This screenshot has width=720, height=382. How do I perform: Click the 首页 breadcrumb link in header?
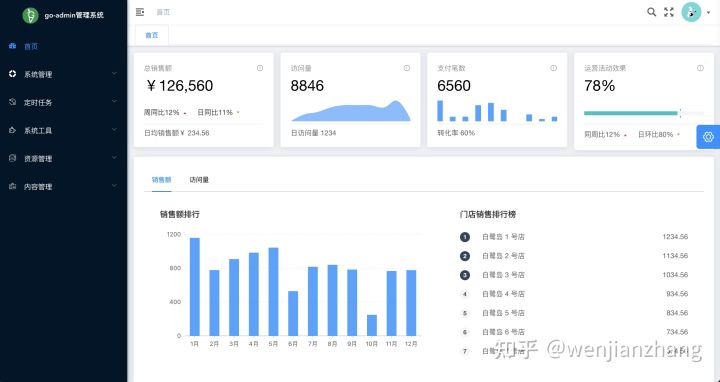coord(163,12)
